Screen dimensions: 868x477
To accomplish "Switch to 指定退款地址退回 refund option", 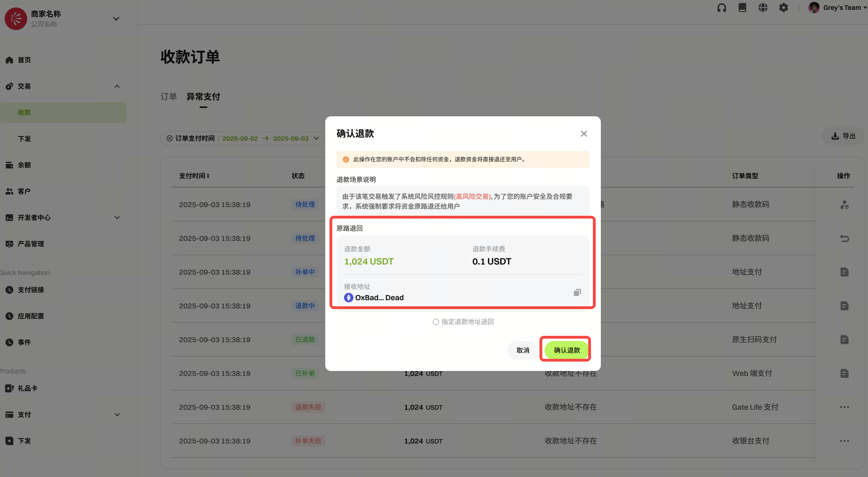I will pyautogui.click(x=463, y=322).
